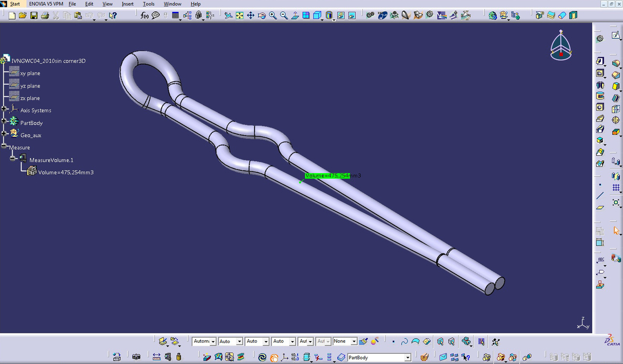Select the zx plane in tree
Viewport: 623px width, 364px height.
(x=30, y=98)
